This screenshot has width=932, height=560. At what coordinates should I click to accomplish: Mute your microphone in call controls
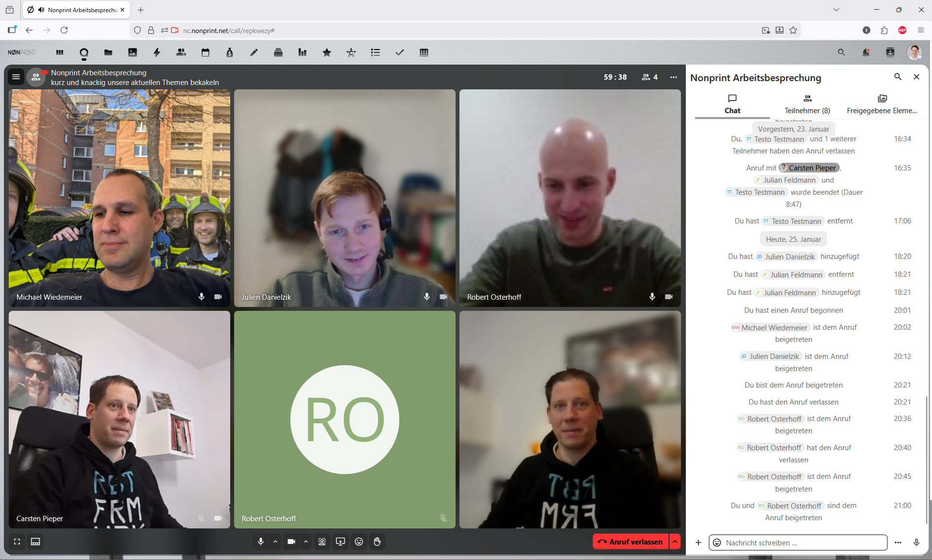pyautogui.click(x=261, y=542)
